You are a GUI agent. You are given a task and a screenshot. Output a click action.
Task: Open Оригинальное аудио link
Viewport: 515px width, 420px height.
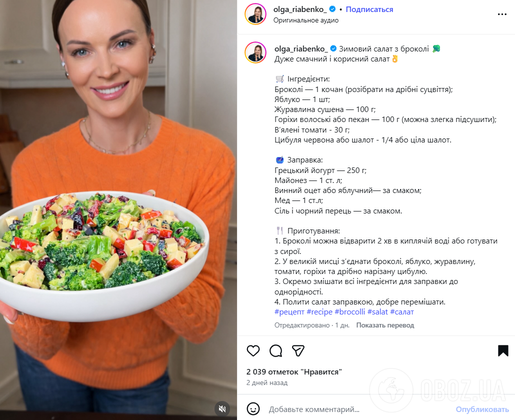pyautogui.click(x=306, y=20)
